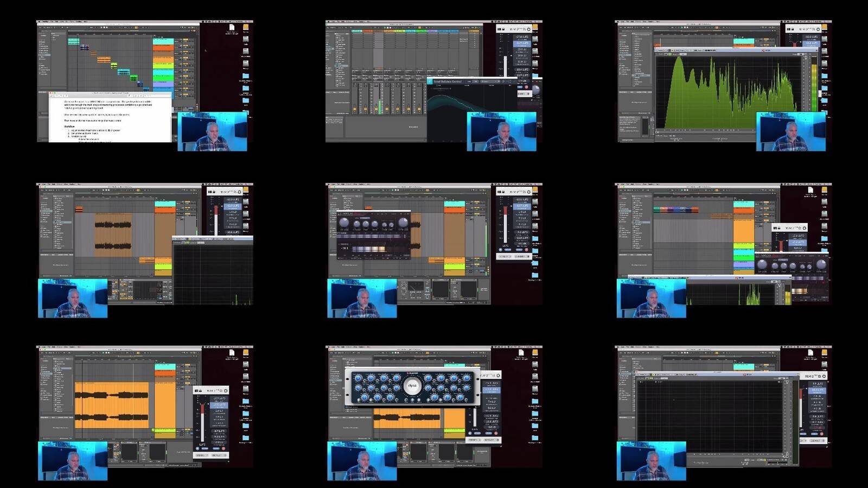Open the frame with the large green spectrum

tap(723, 86)
